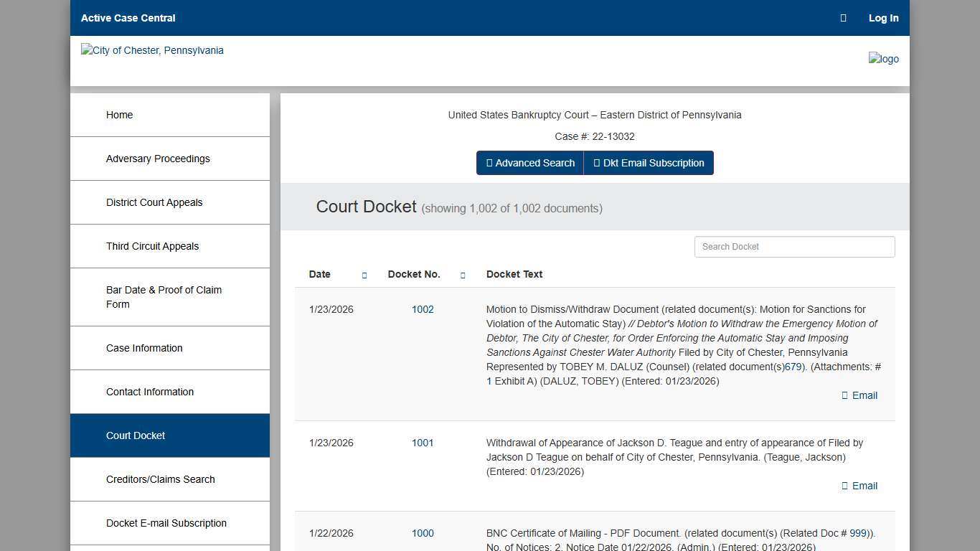Click the sort icon beside Docket No. header
This screenshot has width=980, height=551.
463,274
